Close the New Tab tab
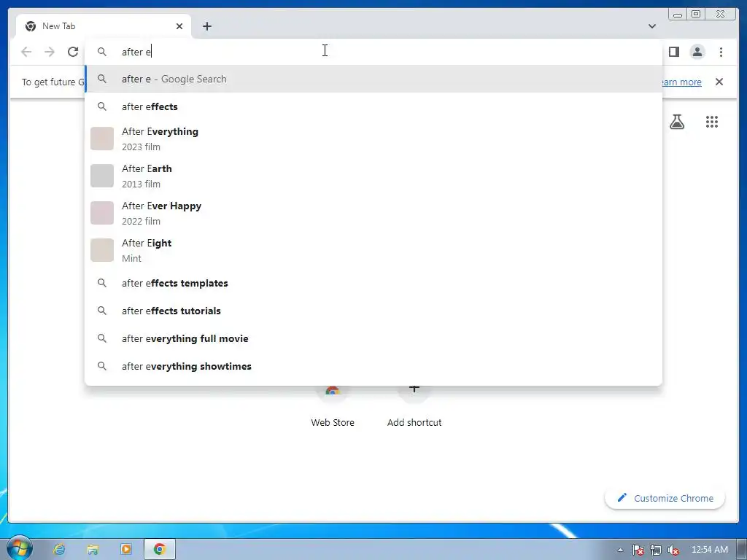Viewport: 747px width, 560px height. coord(179,26)
